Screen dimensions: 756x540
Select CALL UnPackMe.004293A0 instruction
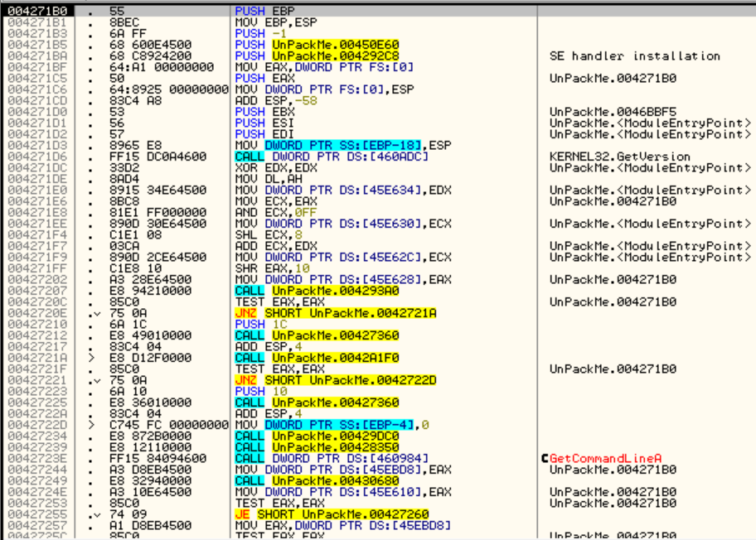pyautogui.click(x=317, y=291)
